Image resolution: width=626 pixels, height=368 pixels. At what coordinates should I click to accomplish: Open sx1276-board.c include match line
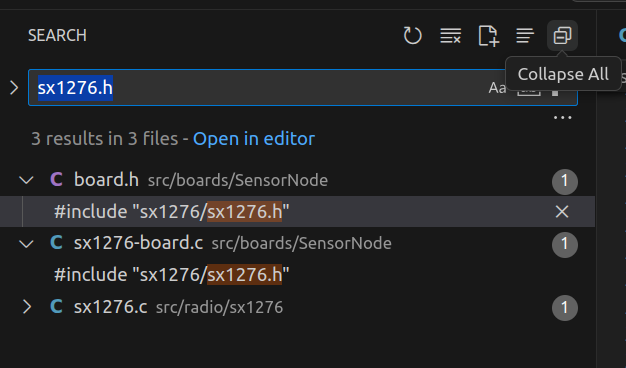click(x=172, y=275)
